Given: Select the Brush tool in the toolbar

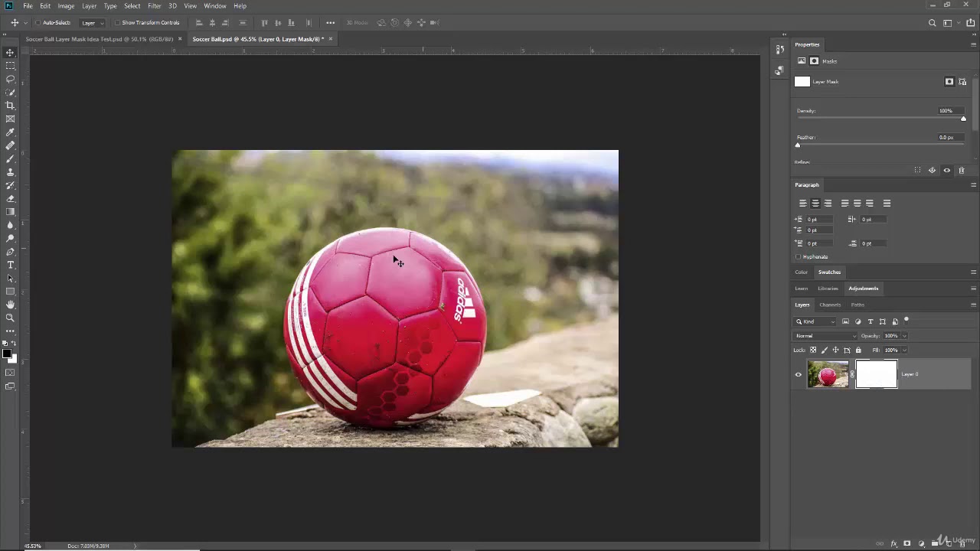Looking at the screenshot, I should pyautogui.click(x=10, y=159).
